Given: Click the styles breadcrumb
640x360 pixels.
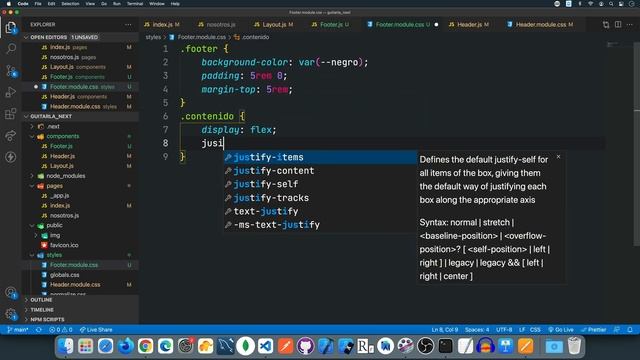Looking at the screenshot, I should pos(153,37).
